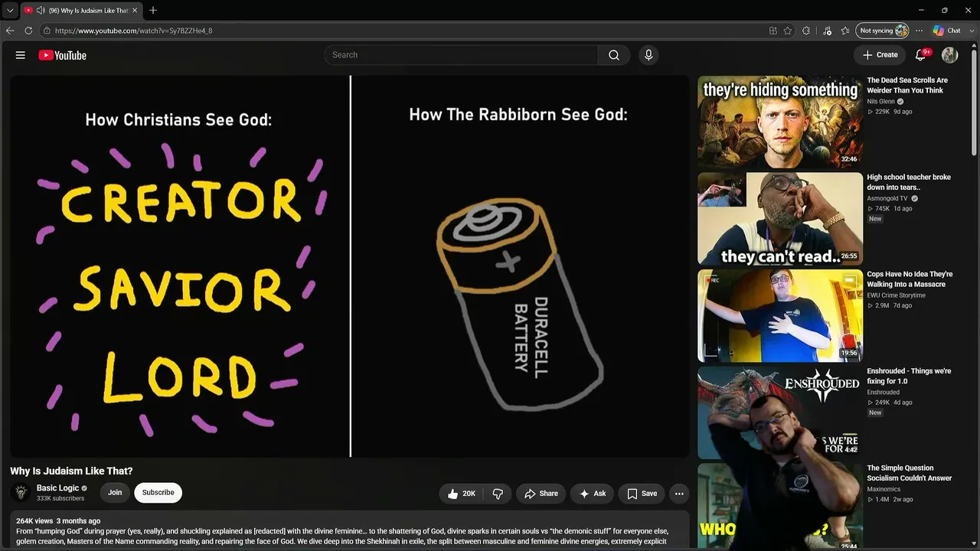Viewport: 980px width, 551px height.
Task: Like the video with thumbs up
Action: [x=461, y=494]
